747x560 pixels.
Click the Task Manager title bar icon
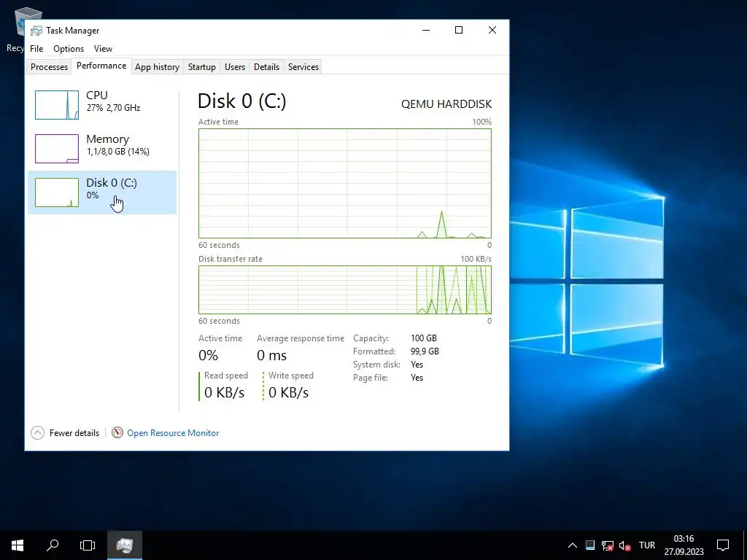pos(36,31)
